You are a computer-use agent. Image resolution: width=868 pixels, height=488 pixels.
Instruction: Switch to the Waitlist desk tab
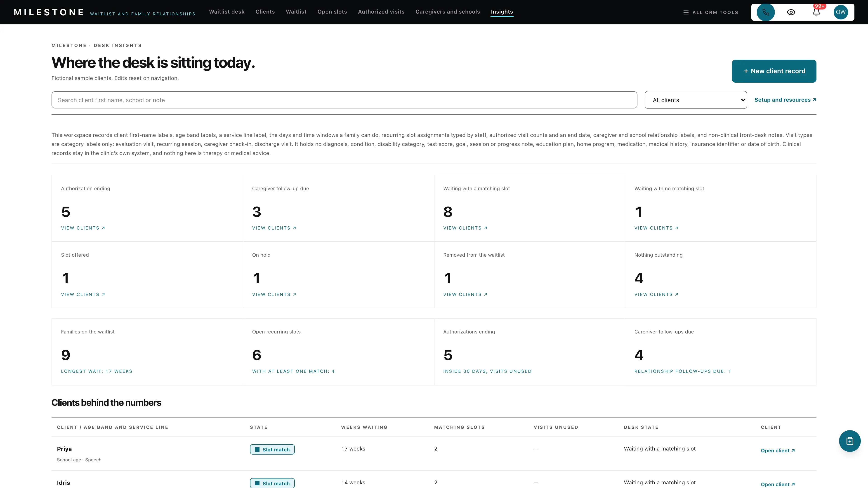pyautogui.click(x=227, y=12)
